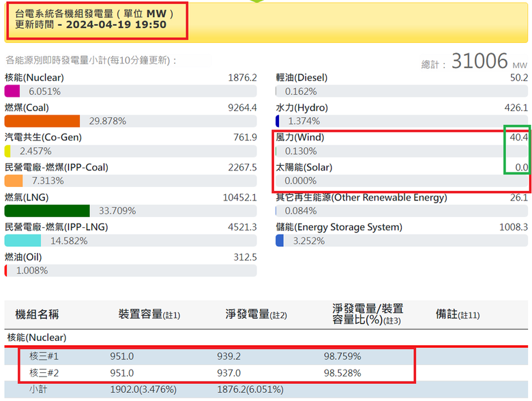Image resolution: width=532 pixels, height=401 pixels.
Task: Click 核三#1 ratio 98.759%
Action: (342, 356)
